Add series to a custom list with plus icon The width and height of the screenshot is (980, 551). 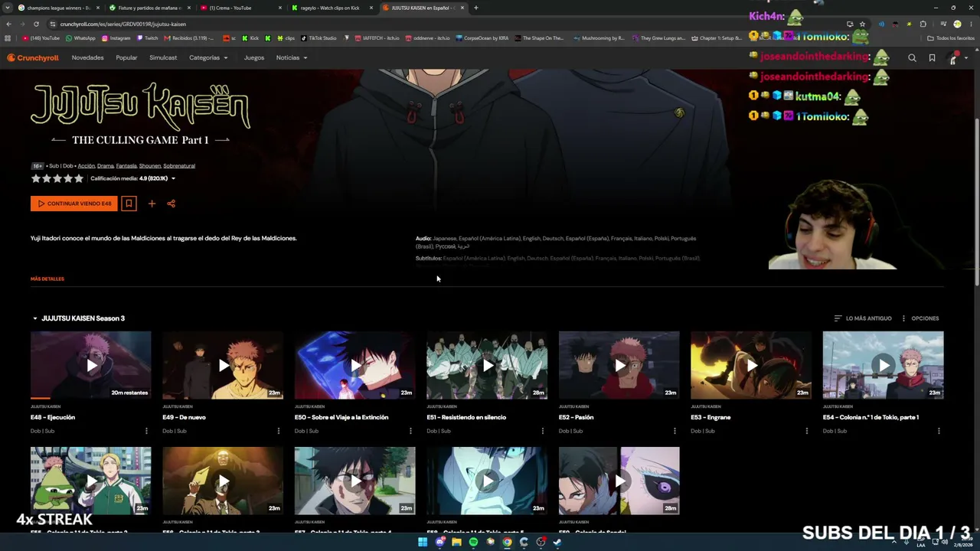152,204
